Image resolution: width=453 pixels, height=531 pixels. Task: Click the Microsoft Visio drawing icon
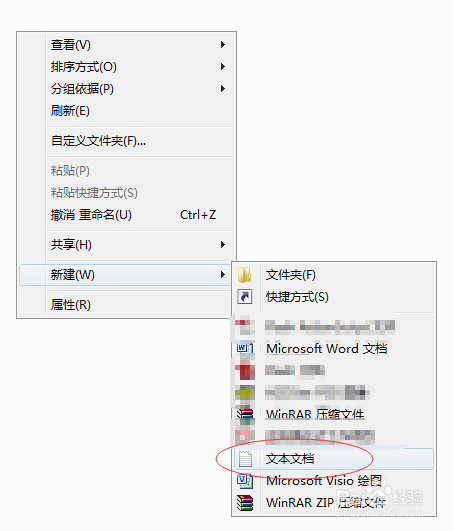click(244, 481)
